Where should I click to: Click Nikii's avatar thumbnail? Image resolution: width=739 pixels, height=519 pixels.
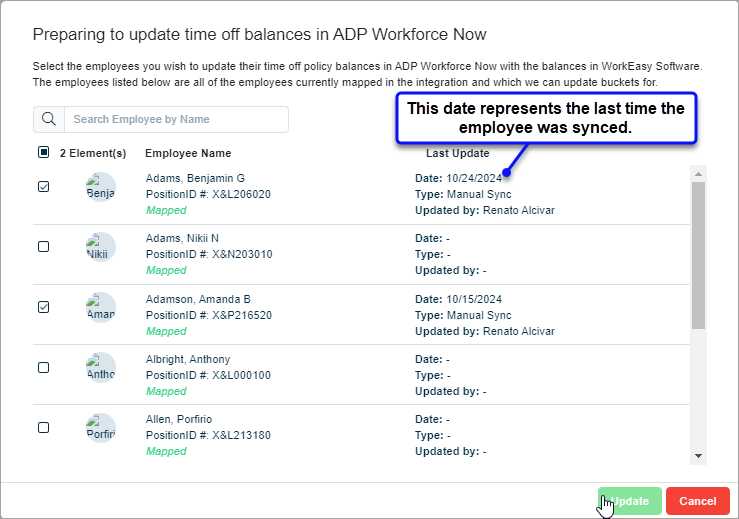[x=101, y=247]
